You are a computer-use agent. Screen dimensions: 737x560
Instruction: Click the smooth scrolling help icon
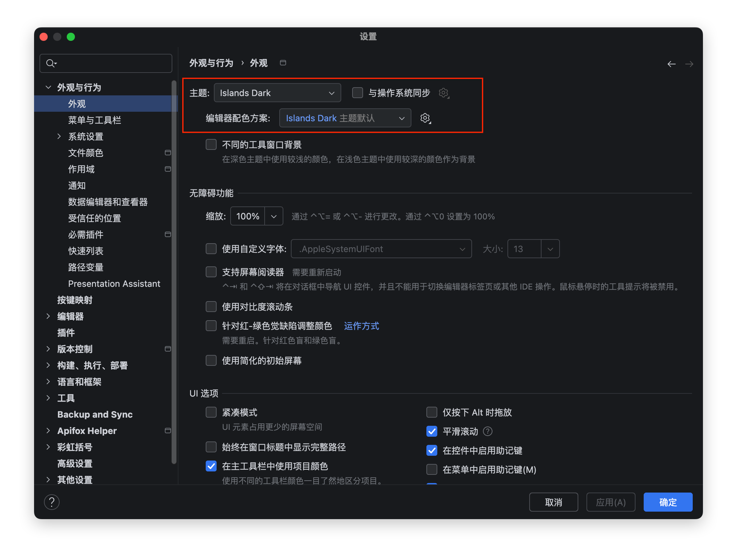pyautogui.click(x=488, y=432)
